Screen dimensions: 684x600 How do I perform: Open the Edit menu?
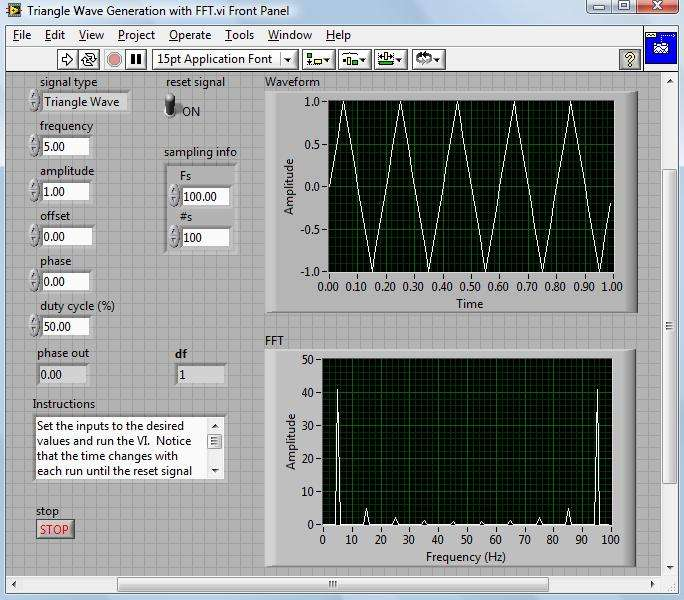click(55, 35)
